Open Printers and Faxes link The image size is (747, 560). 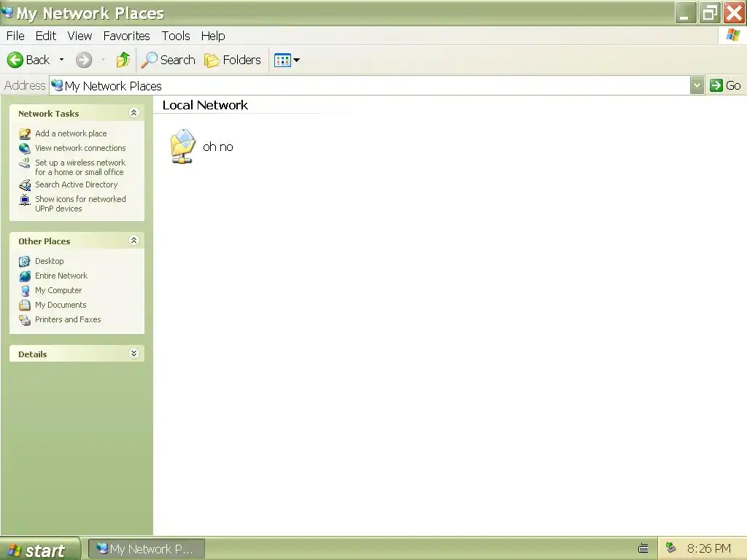(68, 319)
